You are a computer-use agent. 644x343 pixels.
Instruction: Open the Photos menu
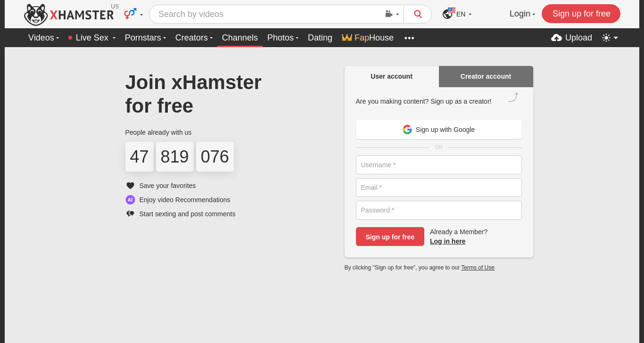click(x=283, y=38)
